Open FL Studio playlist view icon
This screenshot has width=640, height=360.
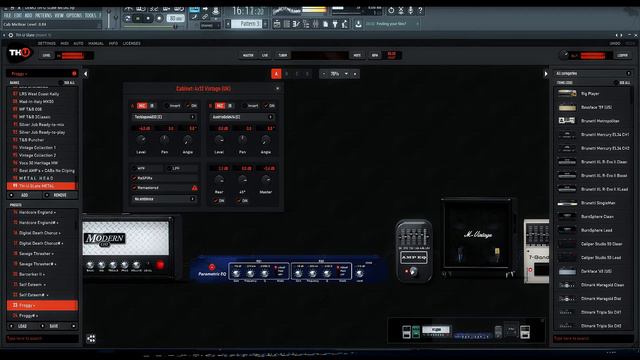[277, 24]
